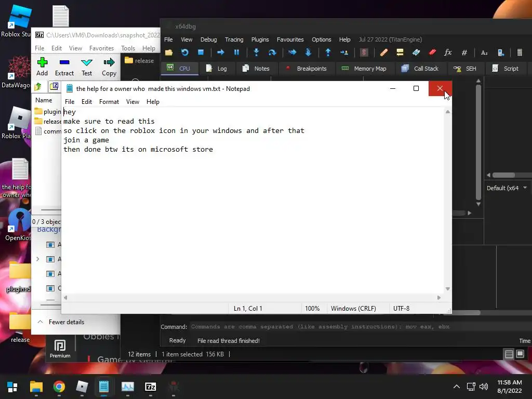Open Notepad's Format menu
532x399 pixels.
(109, 102)
